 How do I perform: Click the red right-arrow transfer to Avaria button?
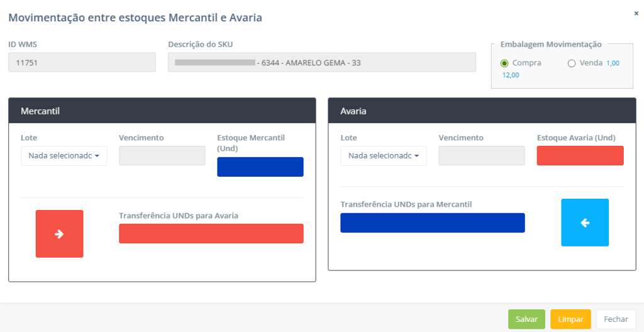point(59,234)
